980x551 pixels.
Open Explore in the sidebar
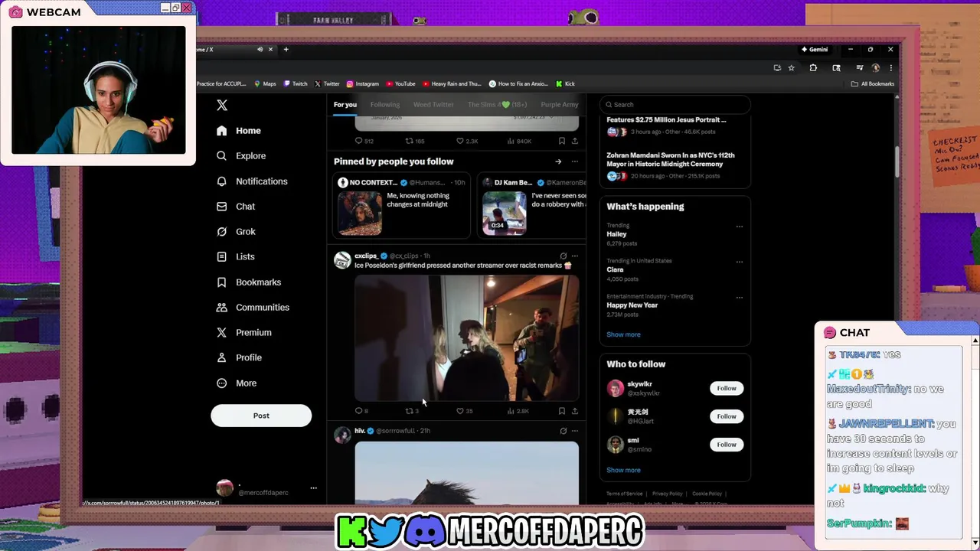pyautogui.click(x=241, y=156)
